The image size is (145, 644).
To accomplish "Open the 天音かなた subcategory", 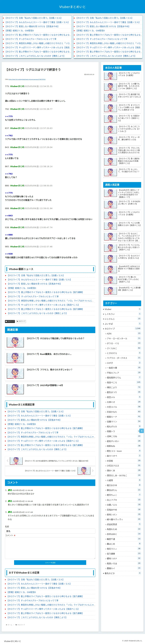I will coord(123,412).
